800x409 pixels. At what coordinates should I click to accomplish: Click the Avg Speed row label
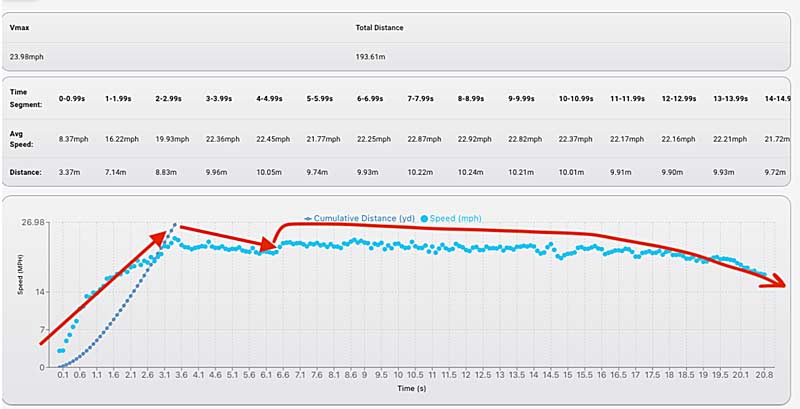click(x=21, y=139)
